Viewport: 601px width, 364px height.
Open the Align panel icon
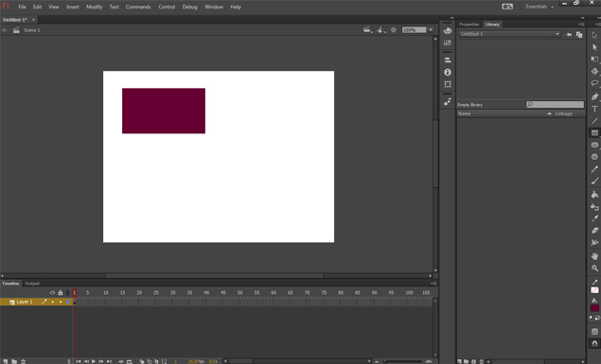pos(448,61)
